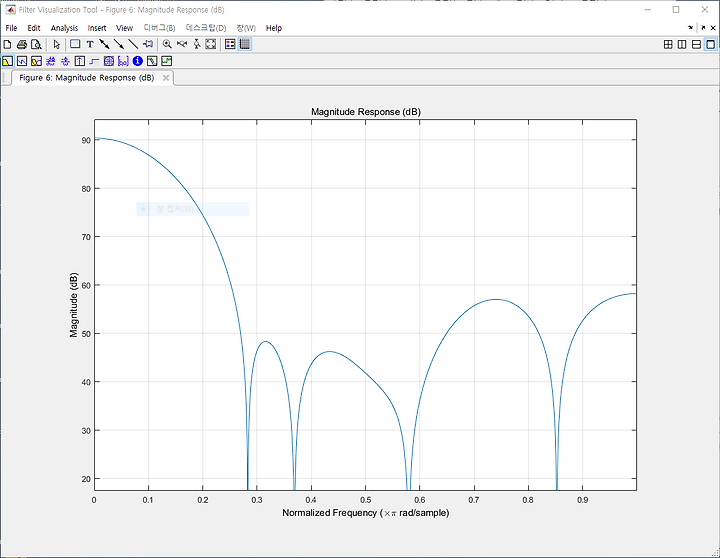Click the Normalized Frequency x-axis label

pyautogui.click(x=366, y=513)
